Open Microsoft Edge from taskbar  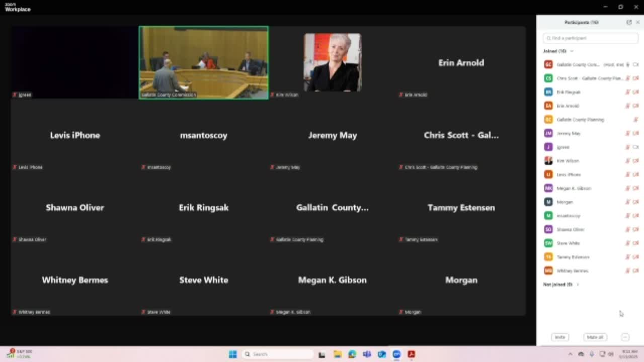tap(352, 354)
